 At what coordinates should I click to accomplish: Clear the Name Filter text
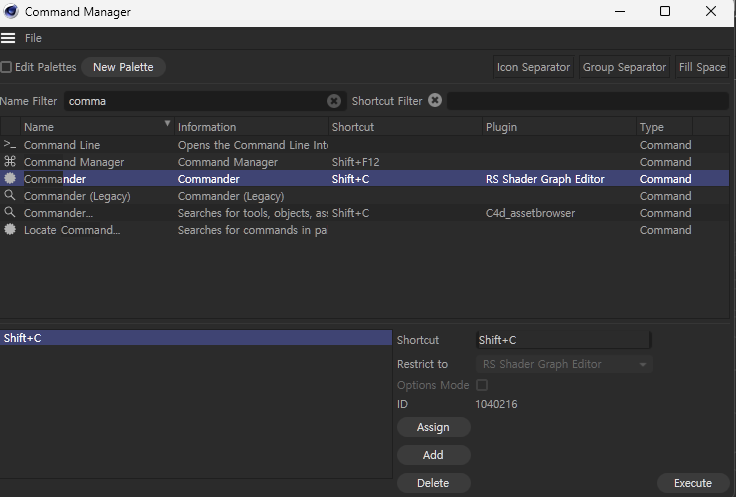334,101
